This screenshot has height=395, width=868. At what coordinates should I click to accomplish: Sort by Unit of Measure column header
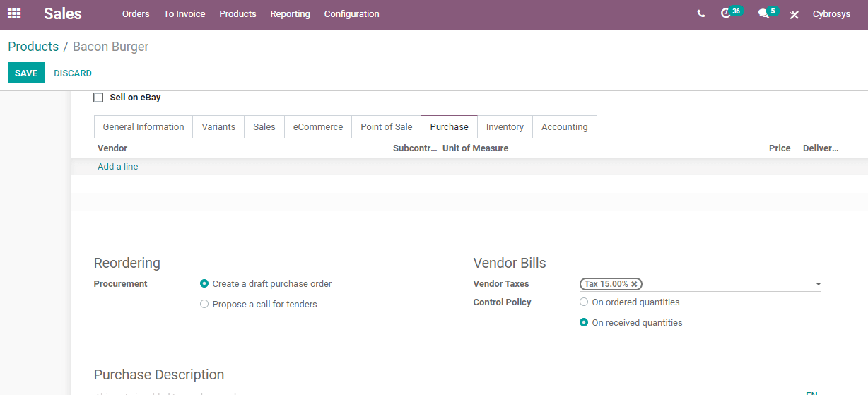click(475, 148)
